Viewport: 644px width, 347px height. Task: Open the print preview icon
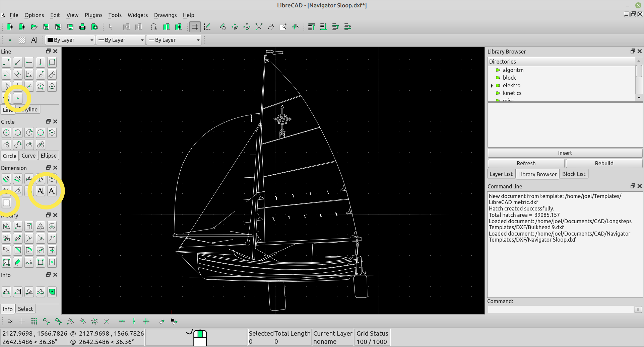point(95,27)
